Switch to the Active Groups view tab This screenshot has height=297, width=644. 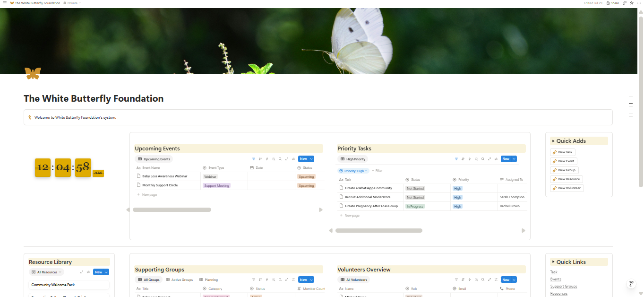click(x=180, y=280)
